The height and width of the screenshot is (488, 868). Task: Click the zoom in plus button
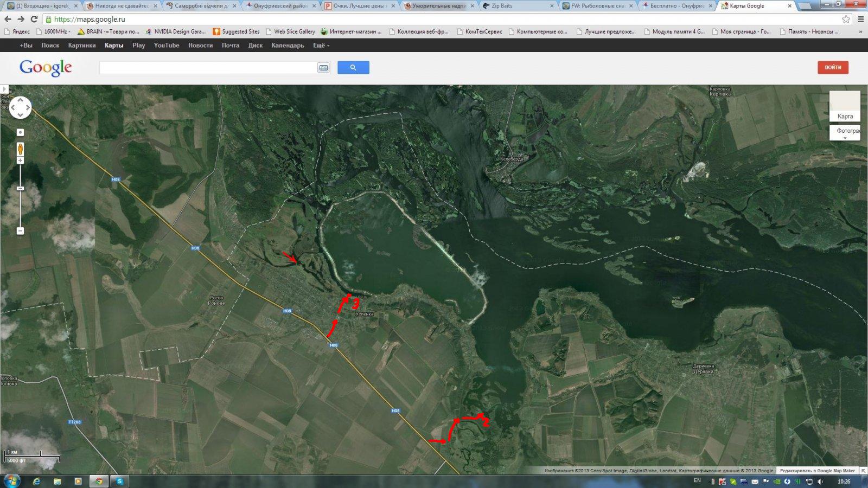click(20, 160)
